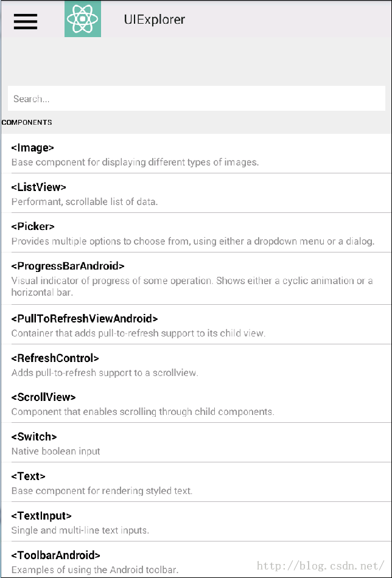The height and width of the screenshot is (578, 392).
Task: Tap the <PullToRefreshViewAndroid> item
Action: [x=196, y=325]
